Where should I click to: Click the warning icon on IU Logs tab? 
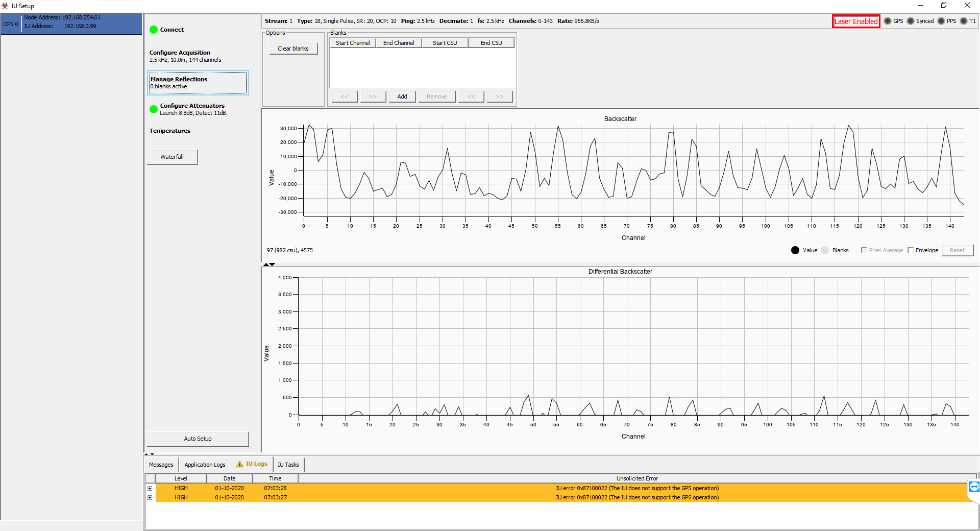point(239,464)
